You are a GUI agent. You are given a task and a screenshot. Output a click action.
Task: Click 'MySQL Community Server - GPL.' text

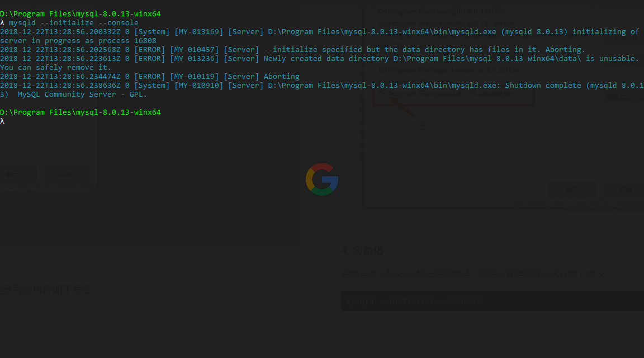(82, 94)
